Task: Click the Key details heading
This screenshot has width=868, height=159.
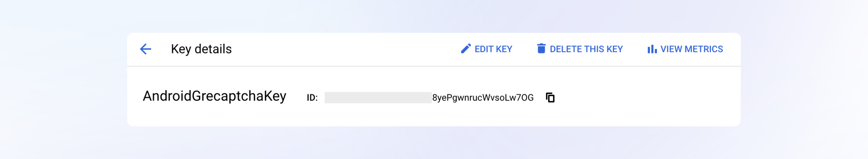Action: click(201, 49)
